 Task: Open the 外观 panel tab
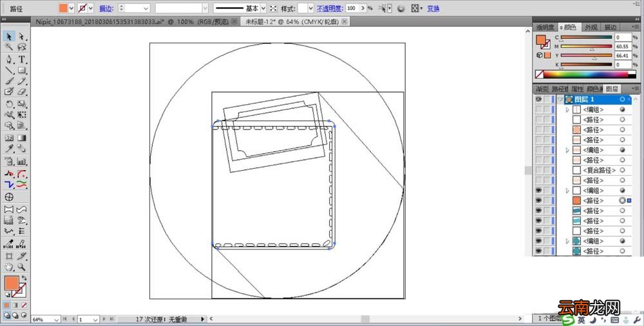point(591,27)
